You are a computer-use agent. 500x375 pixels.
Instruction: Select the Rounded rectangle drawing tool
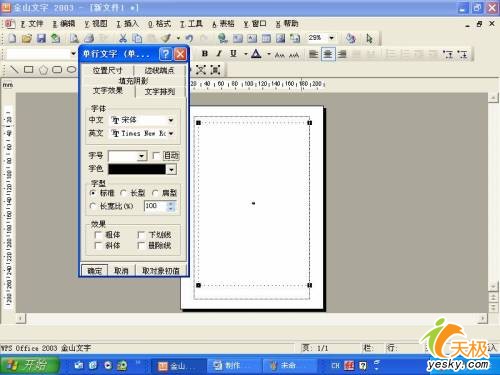57,70
